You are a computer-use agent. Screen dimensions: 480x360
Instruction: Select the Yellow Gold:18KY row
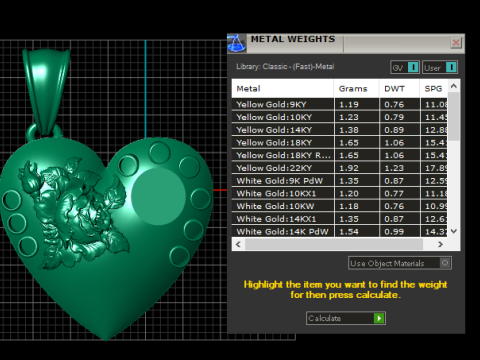339,143
